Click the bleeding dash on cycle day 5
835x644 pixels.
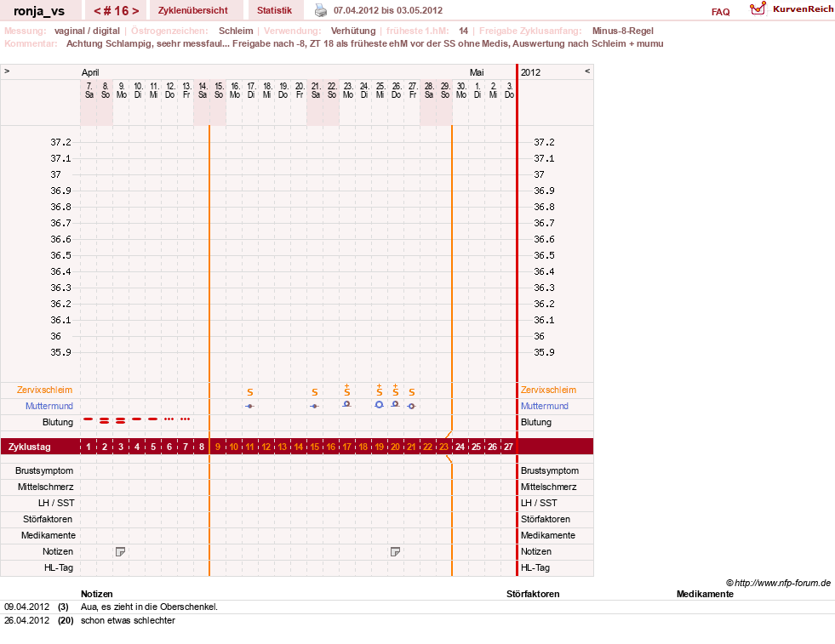153,419
